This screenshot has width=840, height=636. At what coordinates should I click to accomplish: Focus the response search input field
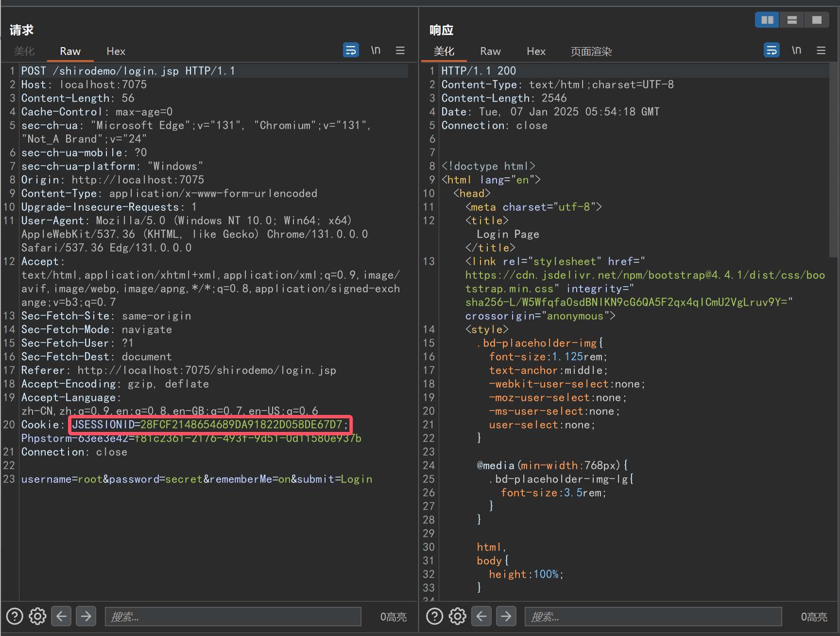653,617
